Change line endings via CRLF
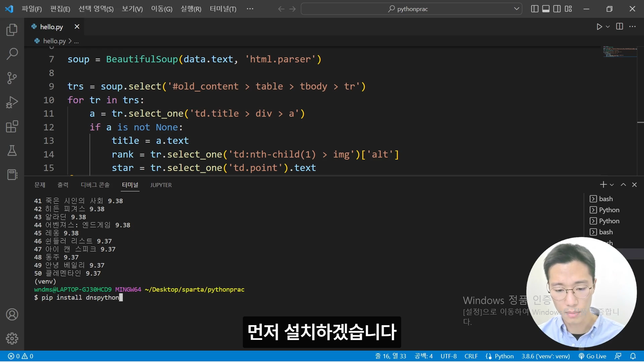 click(471, 356)
